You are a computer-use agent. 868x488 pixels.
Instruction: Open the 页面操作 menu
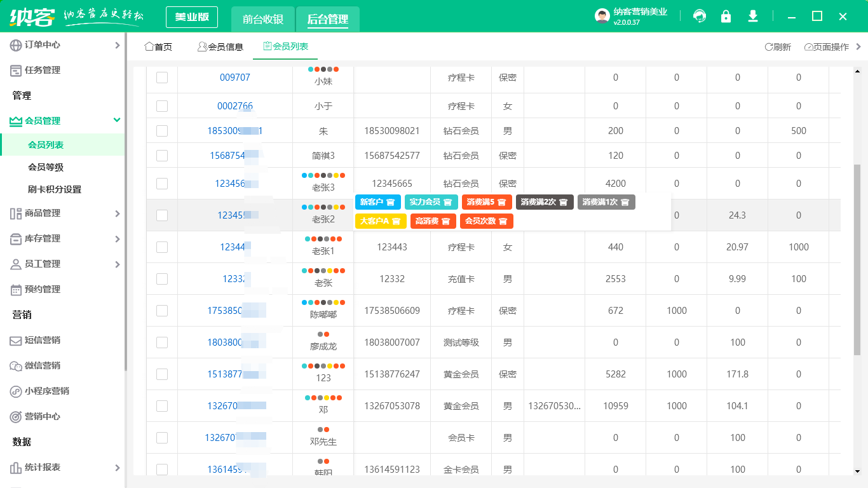(827, 47)
